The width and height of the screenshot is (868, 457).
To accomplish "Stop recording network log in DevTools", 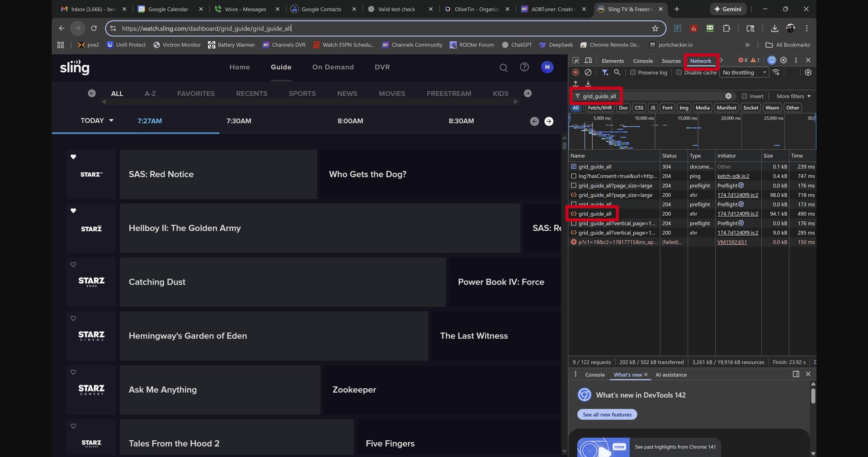I will tap(576, 72).
